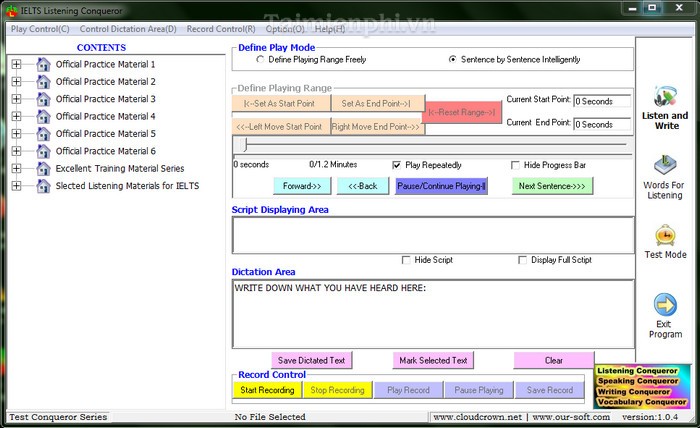Click the playback progress slider handle

240,146
